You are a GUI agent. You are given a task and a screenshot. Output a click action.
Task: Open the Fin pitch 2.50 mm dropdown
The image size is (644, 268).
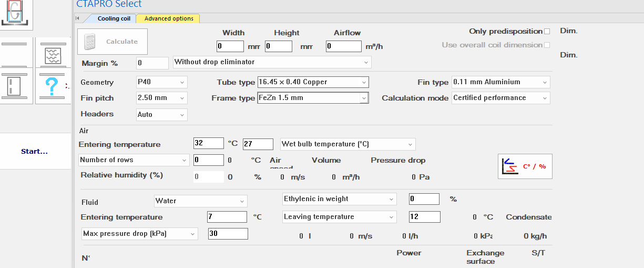(x=161, y=98)
